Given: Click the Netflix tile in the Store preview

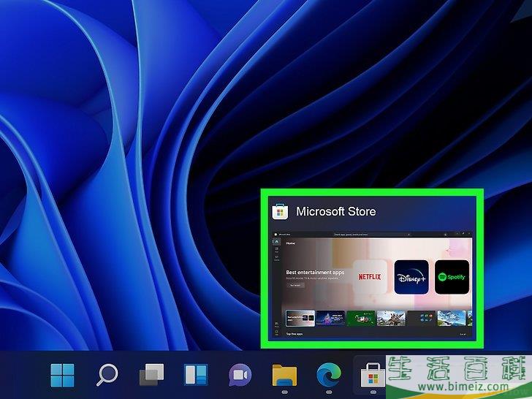Looking at the screenshot, I should pyautogui.click(x=370, y=277).
